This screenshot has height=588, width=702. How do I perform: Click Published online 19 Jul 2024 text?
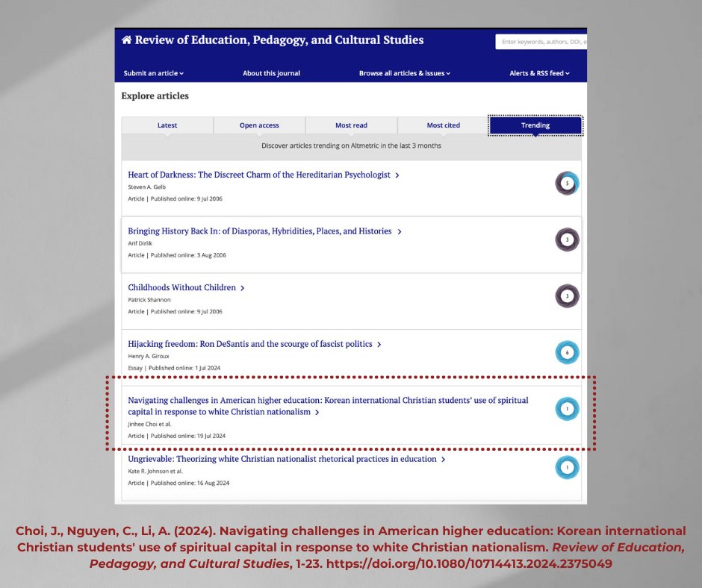pos(188,436)
